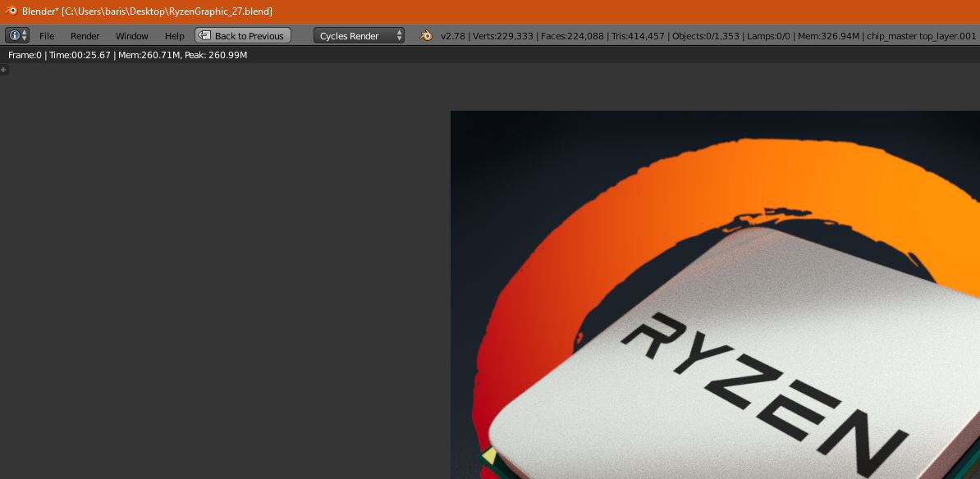Open the Window menu

coord(132,36)
